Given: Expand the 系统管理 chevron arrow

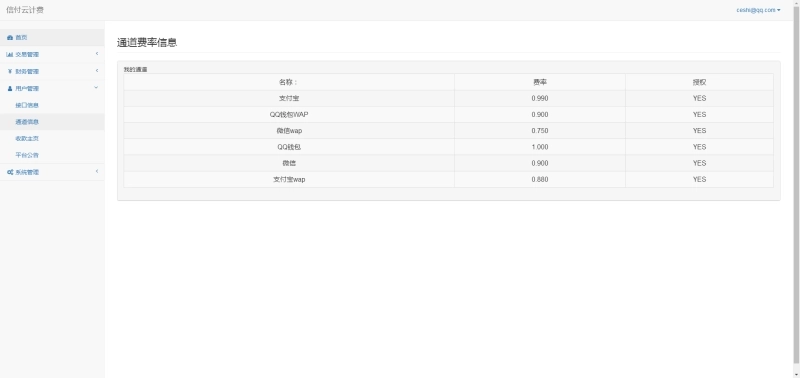Looking at the screenshot, I should [97, 171].
